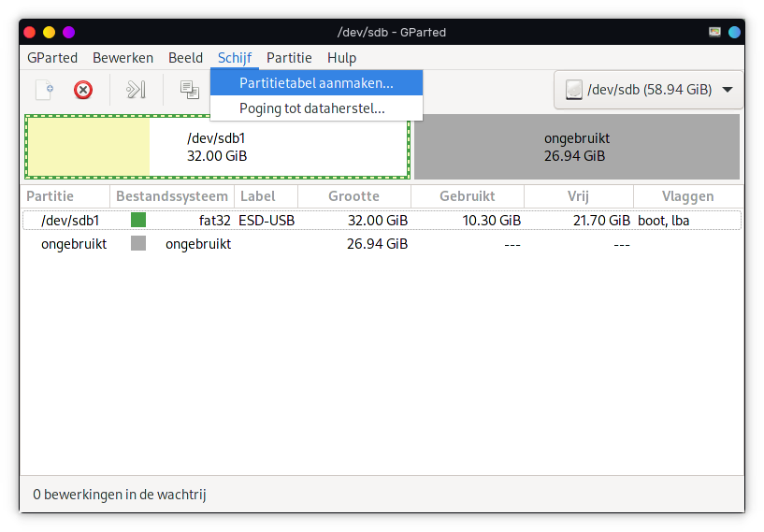Click the red Delete partition icon
The height and width of the screenshot is (532, 764).
(x=83, y=90)
